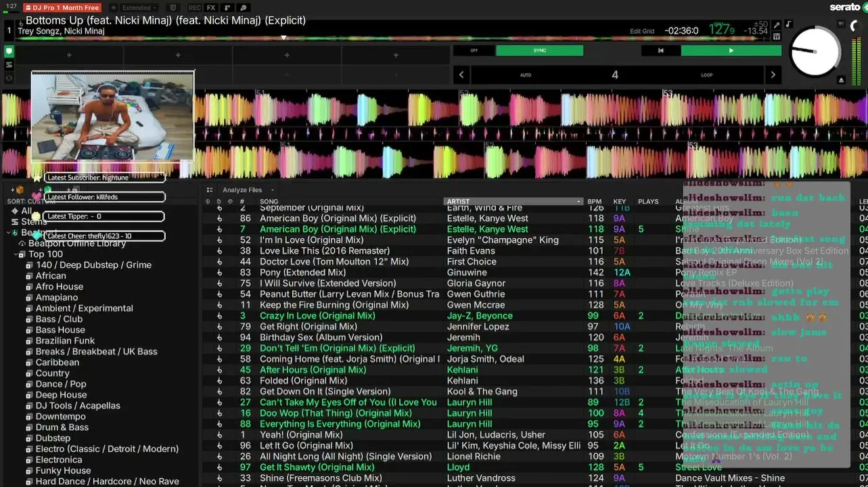Open the Drum & Bass playlist
Image resolution: width=868 pixels, height=487 pixels.
pyautogui.click(x=62, y=427)
